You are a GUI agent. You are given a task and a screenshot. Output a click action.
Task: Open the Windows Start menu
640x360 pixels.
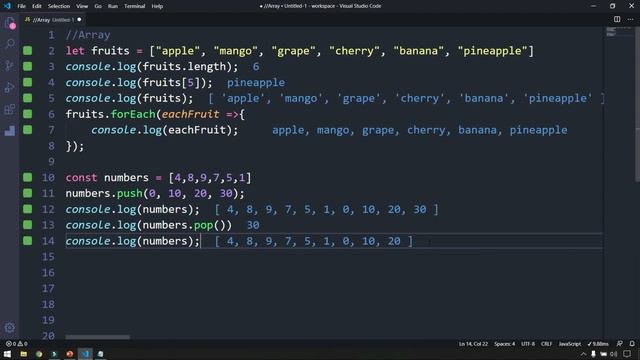(7, 354)
